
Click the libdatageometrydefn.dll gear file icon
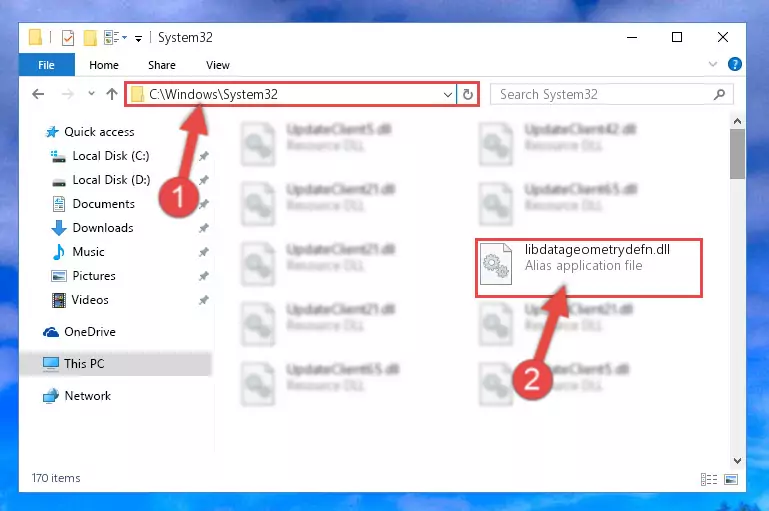[496, 264]
